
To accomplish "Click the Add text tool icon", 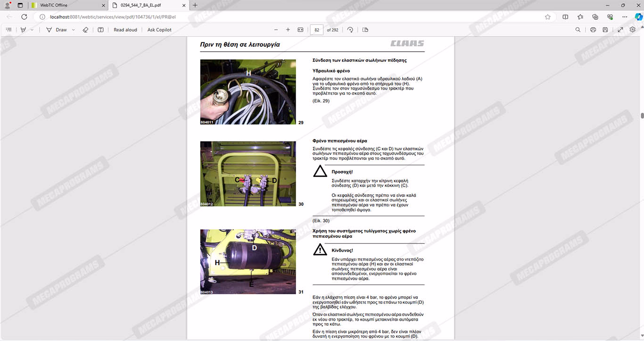I will (100, 30).
